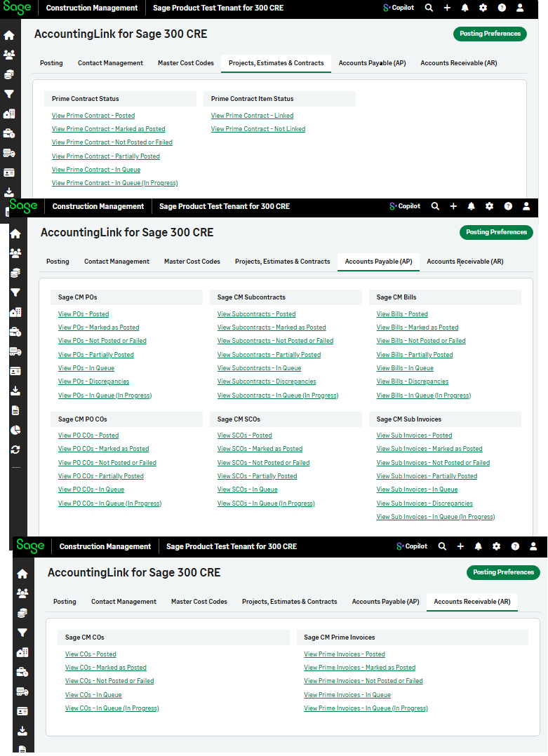
Task: Open user profile icon in Accounts Receivable screen header
Action: 533,546
